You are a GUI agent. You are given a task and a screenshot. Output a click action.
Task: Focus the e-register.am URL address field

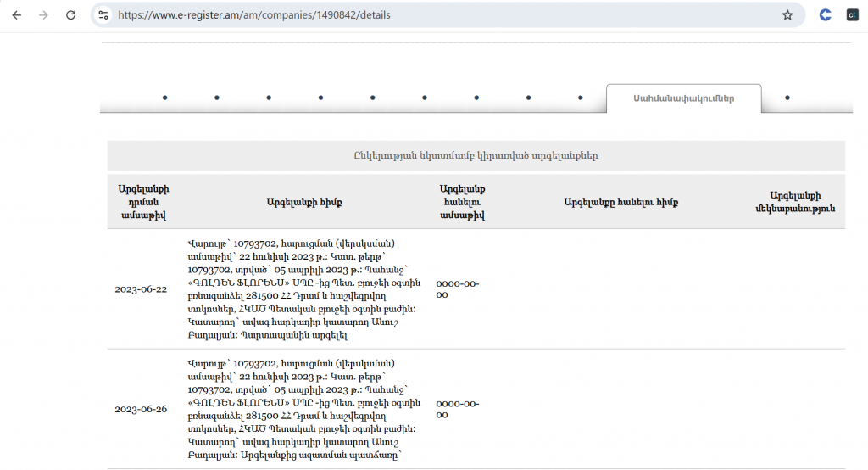click(x=424, y=15)
